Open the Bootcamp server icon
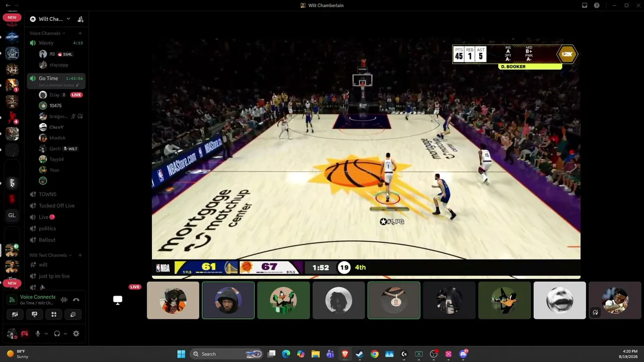 point(12,37)
